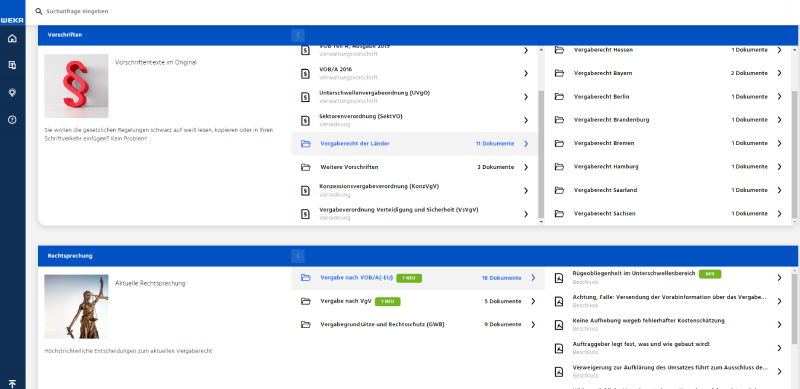Open Achtung, Falle: Versendung der Vorabinformation decision
This screenshot has width=800, height=389.
click(669, 301)
